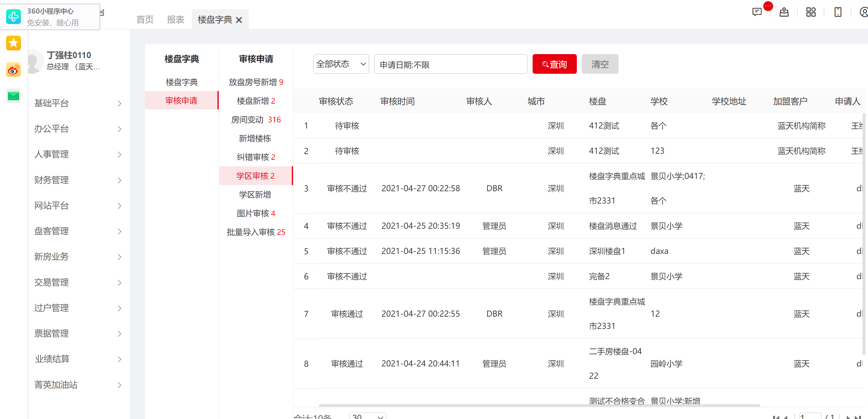
Task: Open 纠错审核 2 review list
Action: point(256,157)
